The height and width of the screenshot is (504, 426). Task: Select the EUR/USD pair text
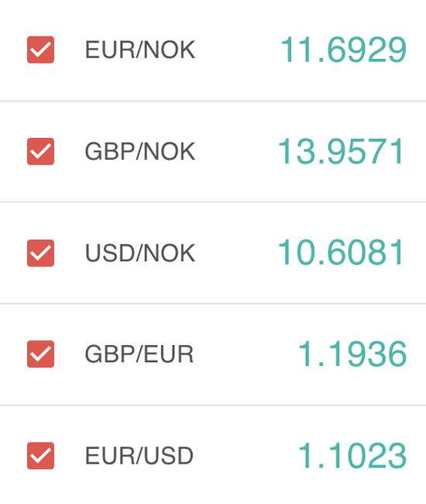tap(139, 455)
